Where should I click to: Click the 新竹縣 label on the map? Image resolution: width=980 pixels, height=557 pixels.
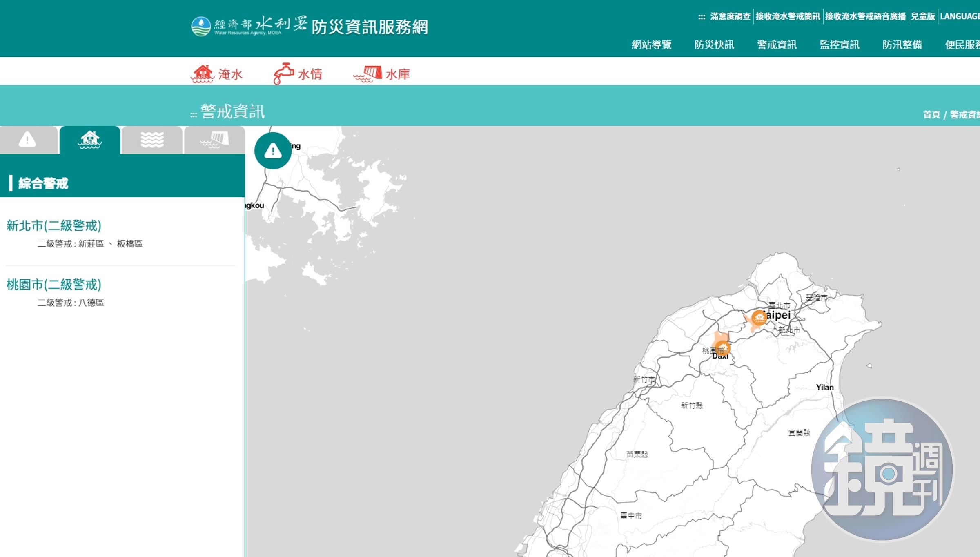[692, 405]
